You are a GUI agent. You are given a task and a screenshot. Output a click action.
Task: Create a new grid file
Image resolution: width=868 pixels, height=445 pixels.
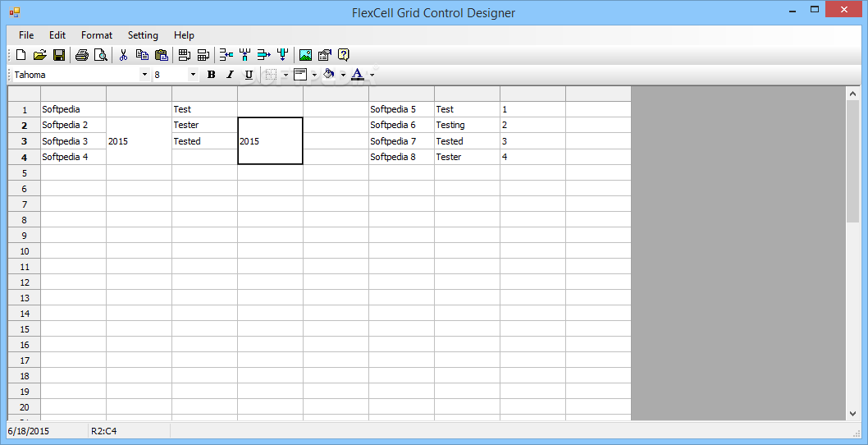coord(21,55)
